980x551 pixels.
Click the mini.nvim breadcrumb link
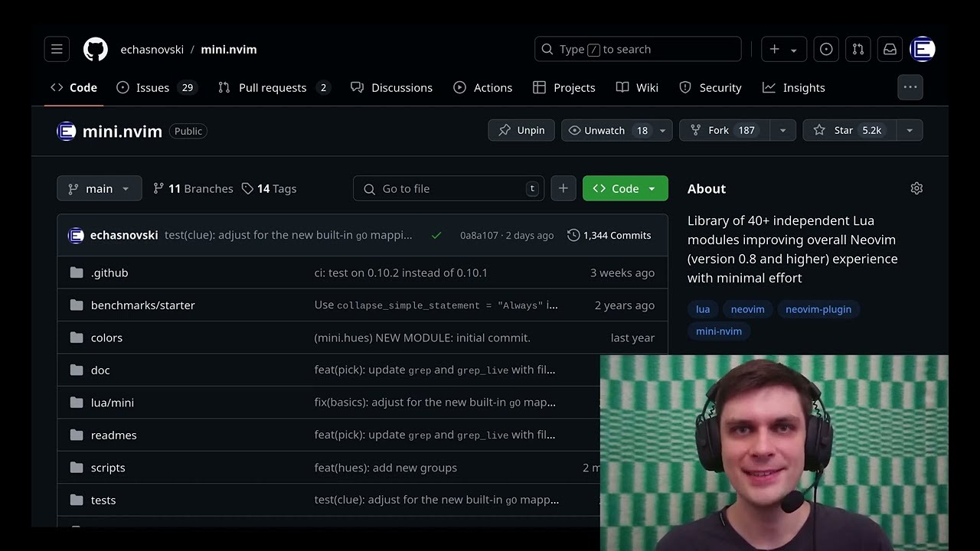229,49
